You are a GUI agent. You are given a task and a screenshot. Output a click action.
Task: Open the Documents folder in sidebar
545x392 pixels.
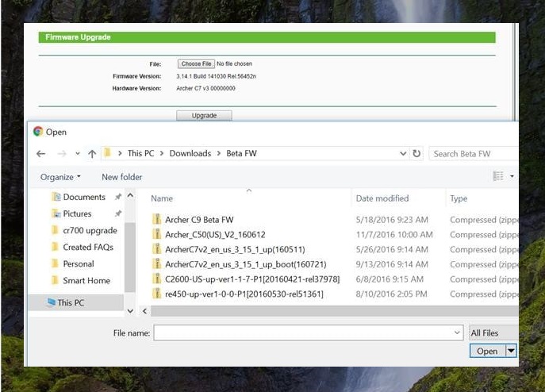click(84, 197)
